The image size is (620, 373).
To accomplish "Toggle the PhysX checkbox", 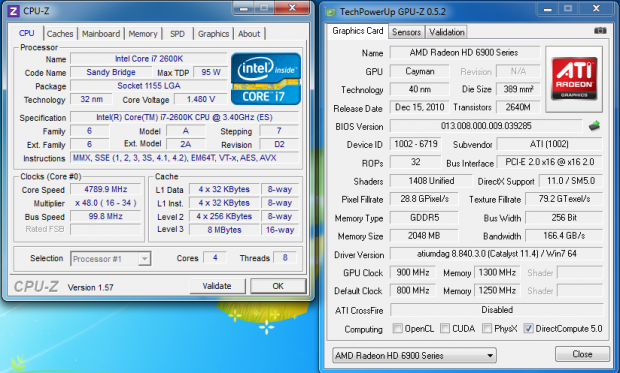I will click(x=487, y=328).
